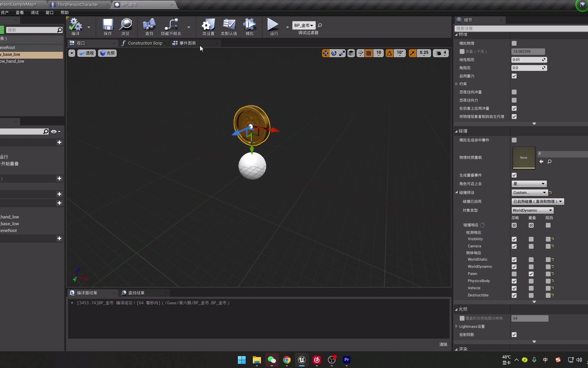
Task: Expand the 约束 section in Details
Action: coord(456,84)
